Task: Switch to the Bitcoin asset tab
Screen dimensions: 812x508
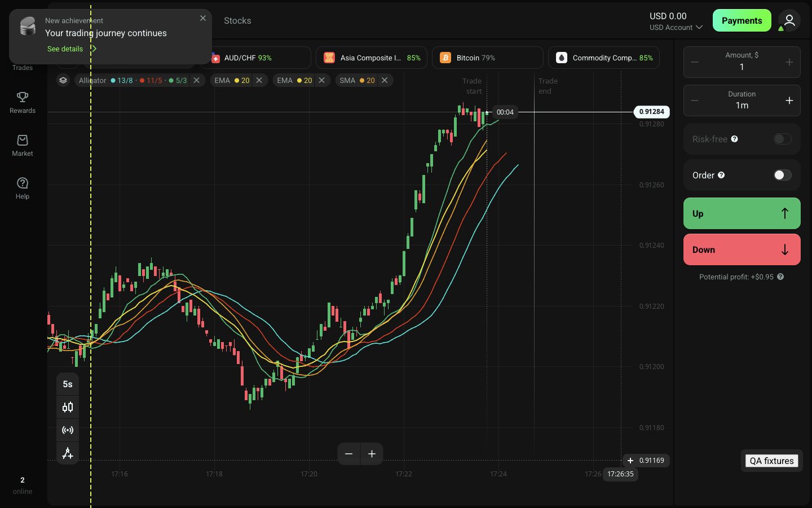Action: [x=487, y=58]
